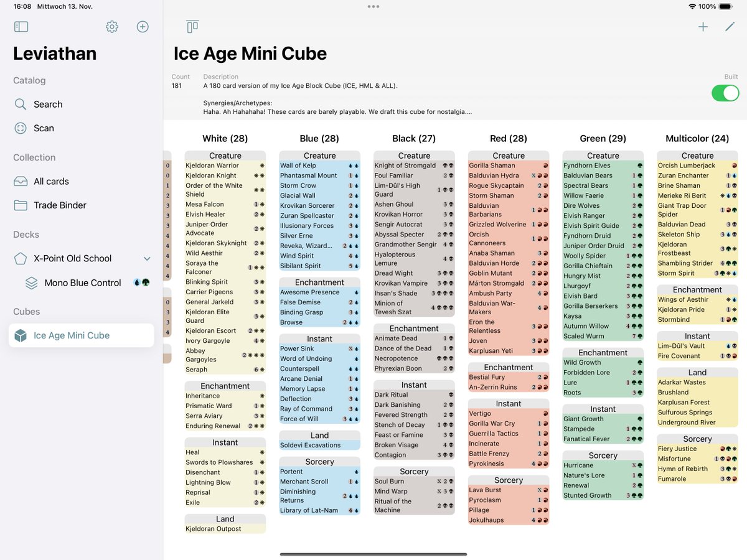This screenshot has height=560, width=747.
Task: Toggle the Built switch off
Action: pyautogui.click(x=725, y=93)
